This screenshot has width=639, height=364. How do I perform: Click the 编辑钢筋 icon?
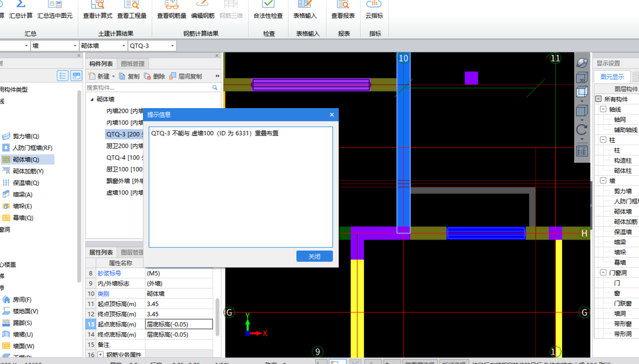coord(202,10)
